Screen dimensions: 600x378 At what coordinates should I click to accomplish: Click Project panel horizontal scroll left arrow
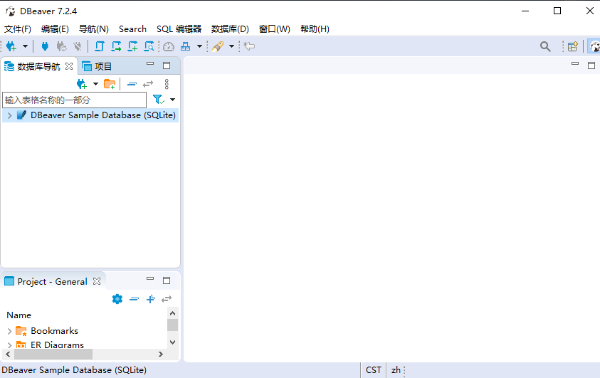(x=8, y=354)
